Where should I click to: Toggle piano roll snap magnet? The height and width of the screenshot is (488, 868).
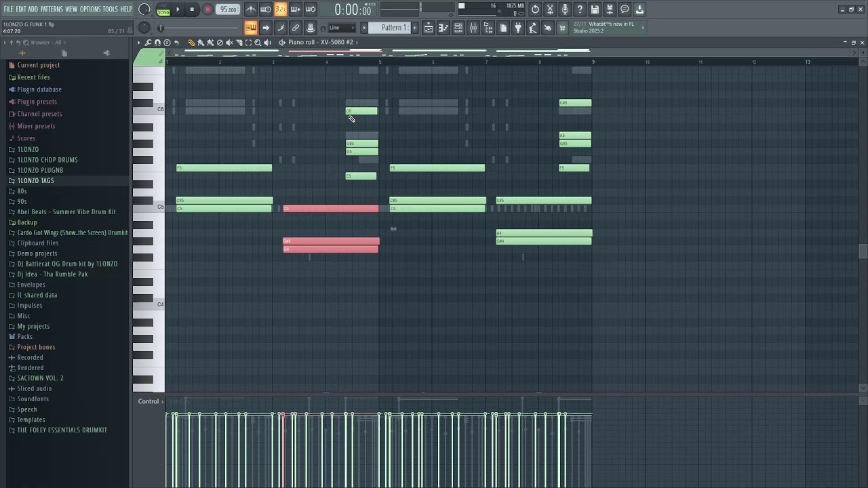tap(158, 43)
